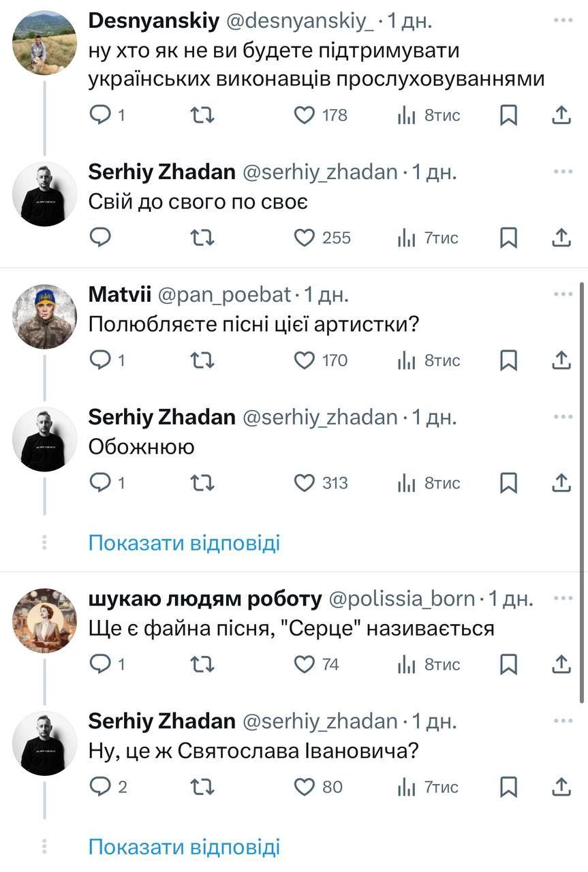Open the @polissia_born profile handle
Screen dimensions: 588x872
pos(402,599)
